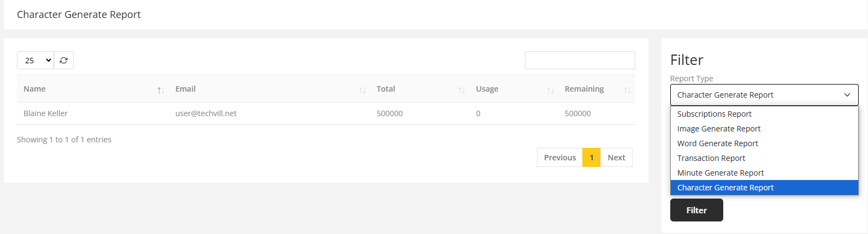This screenshot has width=868, height=234.
Task: Sort by Remaining column sort icon
Action: [x=627, y=90]
